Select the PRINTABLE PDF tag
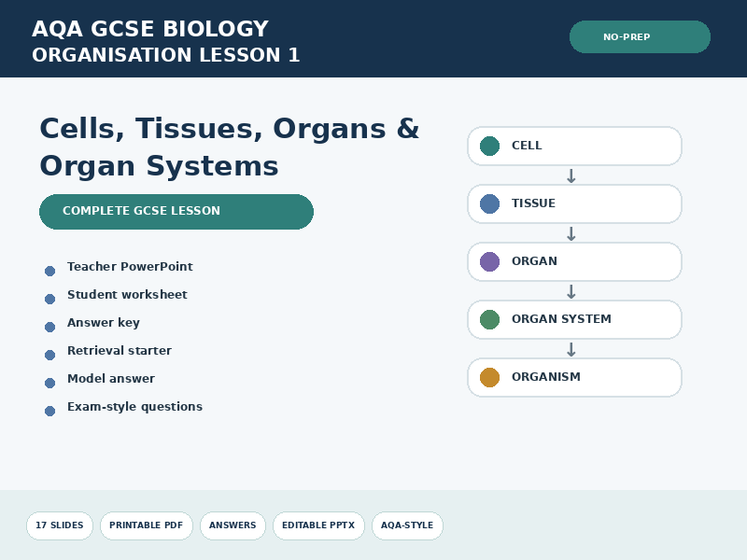The width and height of the screenshot is (747, 560). (147, 525)
